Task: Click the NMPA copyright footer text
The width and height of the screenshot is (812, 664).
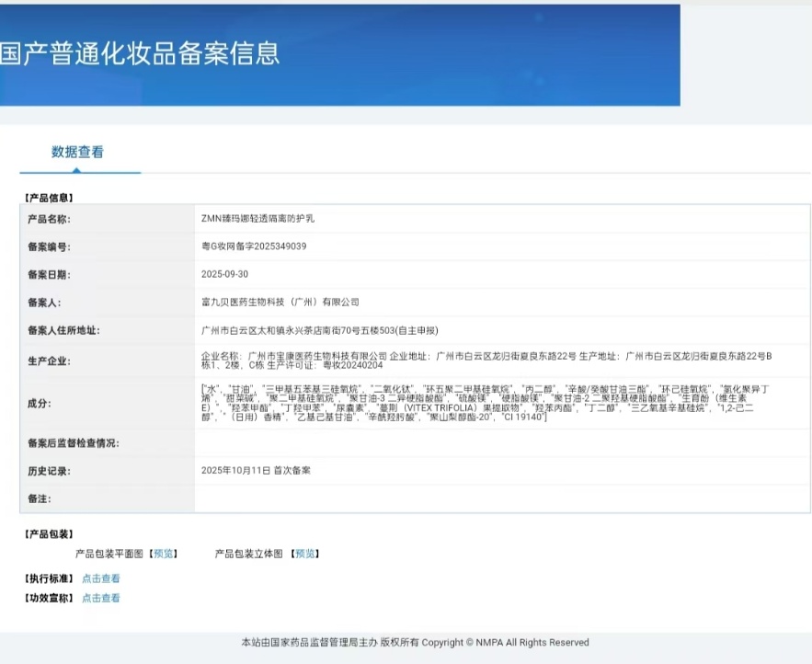Action: pos(415,642)
